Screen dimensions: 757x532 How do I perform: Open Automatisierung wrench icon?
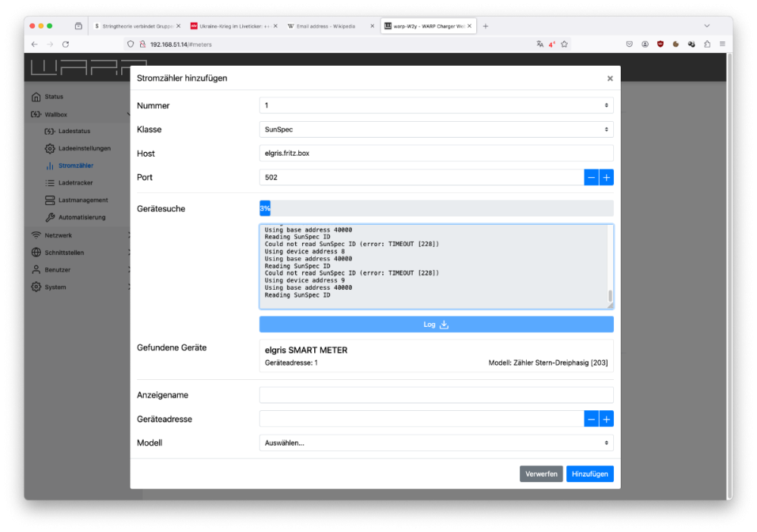(50, 218)
